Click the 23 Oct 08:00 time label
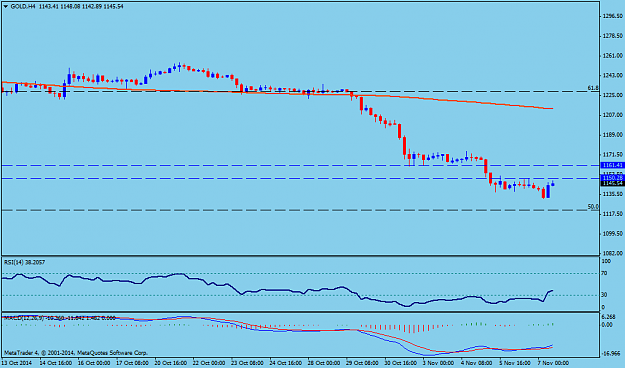Screen dimensions: 625x368 (x=247, y=363)
